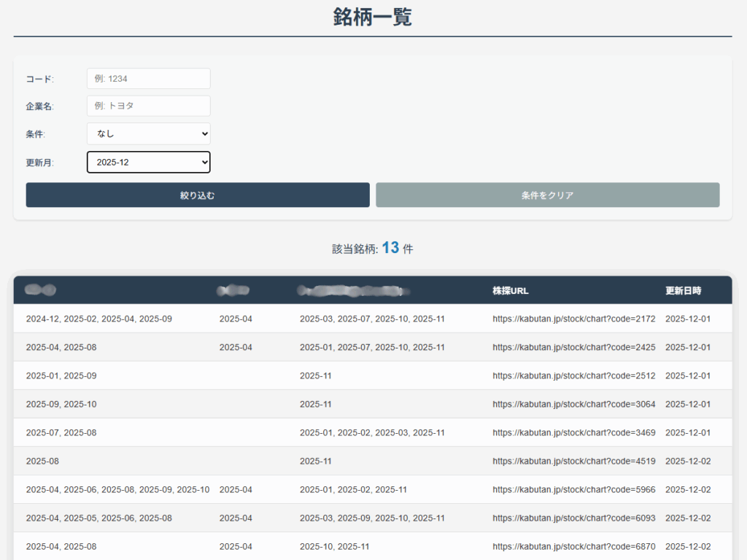Viewport: 747px width, 560px height.
Task: Click the 株探URL column header
Action: tap(511, 290)
